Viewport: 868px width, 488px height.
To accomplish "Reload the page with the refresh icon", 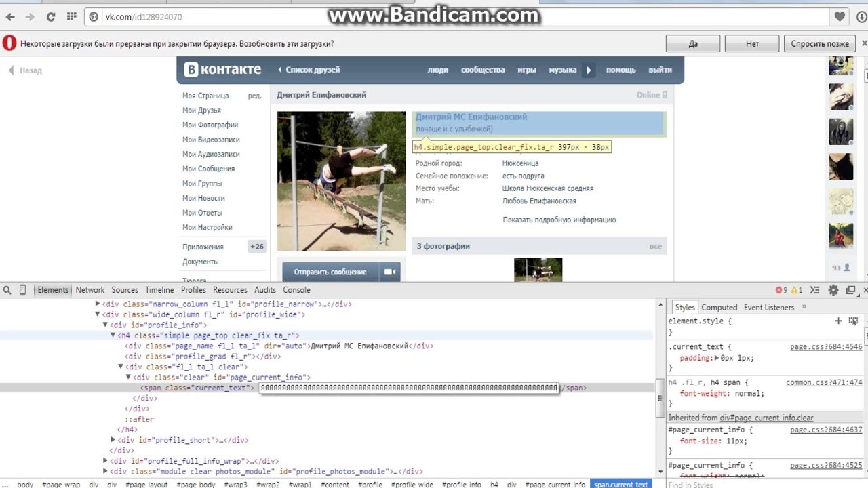I will pos(51,17).
